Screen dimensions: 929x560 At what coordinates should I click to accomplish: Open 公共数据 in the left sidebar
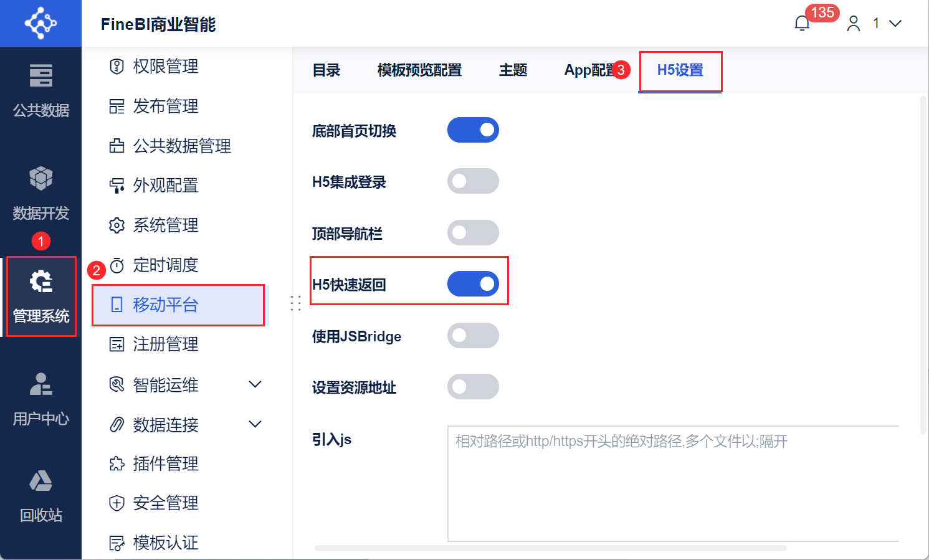(x=40, y=91)
